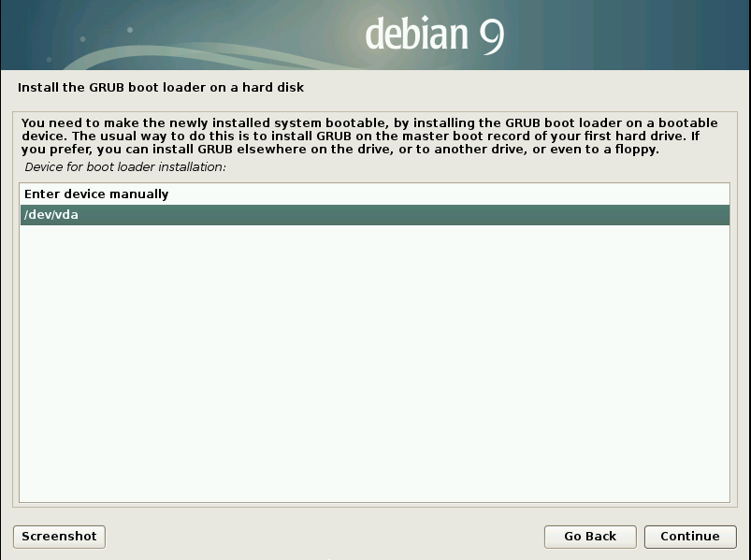Screen dimensions: 751x560
Task: Click the Go Back button
Action: pyautogui.click(x=590, y=537)
